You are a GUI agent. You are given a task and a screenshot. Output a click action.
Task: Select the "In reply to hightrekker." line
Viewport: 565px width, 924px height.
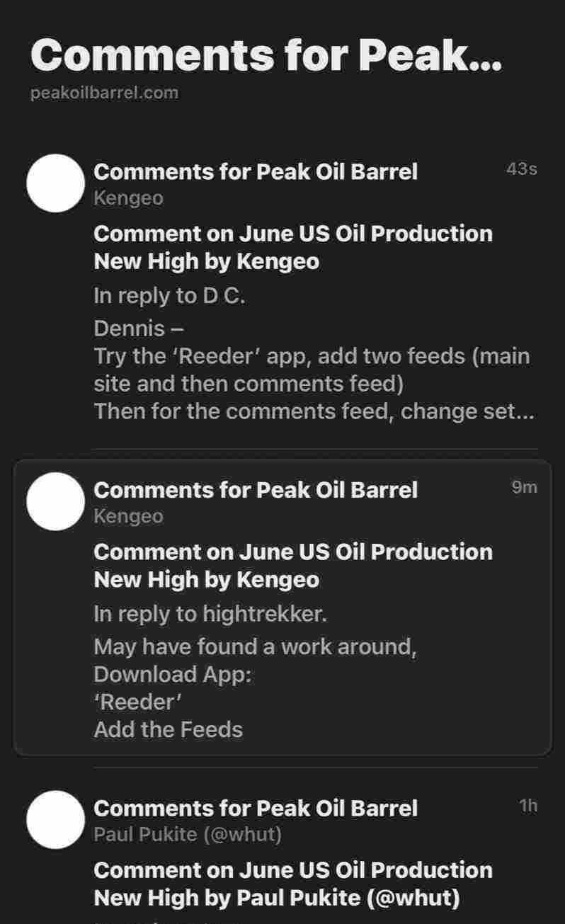tap(210, 614)
